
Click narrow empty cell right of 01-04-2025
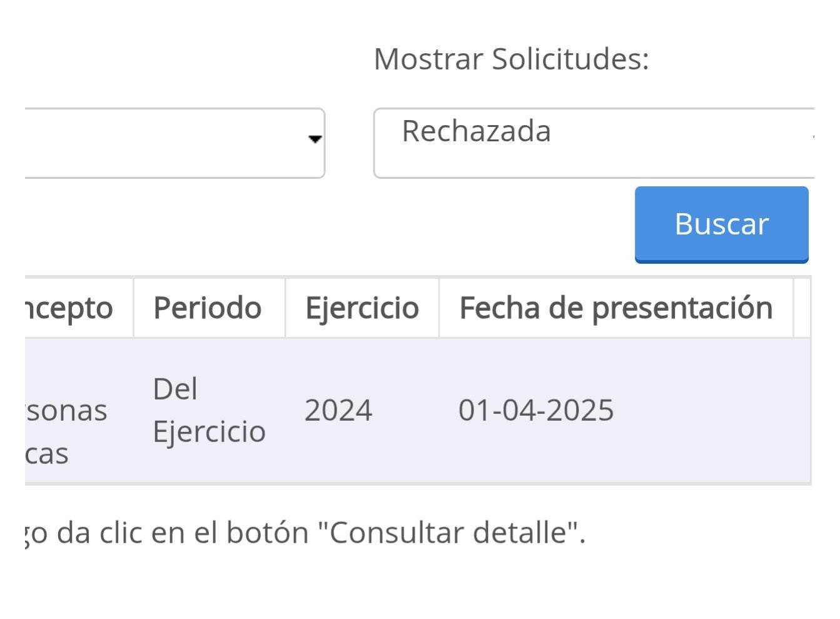(801, 411)
